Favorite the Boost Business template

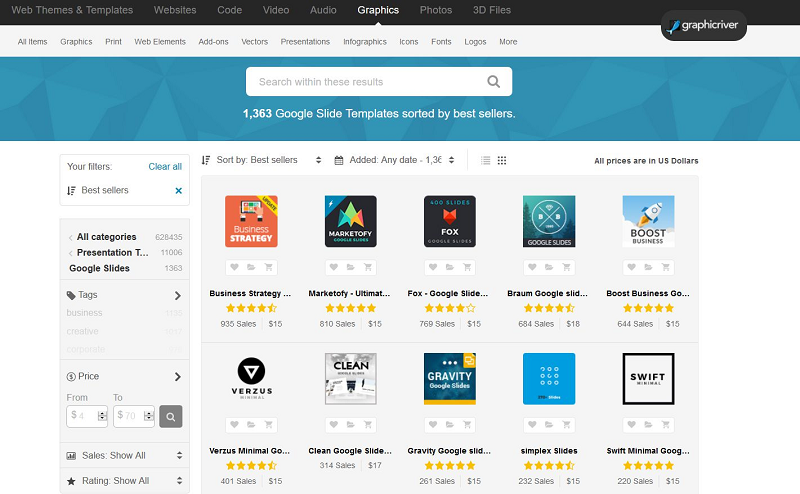tap(630, 268)
